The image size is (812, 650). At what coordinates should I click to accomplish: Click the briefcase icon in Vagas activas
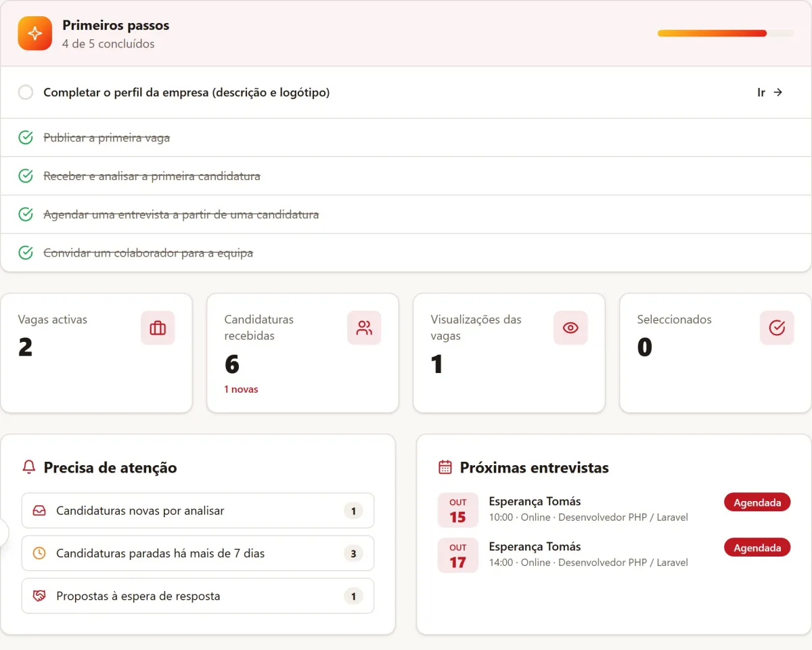pyautogui.click(x=158, y=328)
